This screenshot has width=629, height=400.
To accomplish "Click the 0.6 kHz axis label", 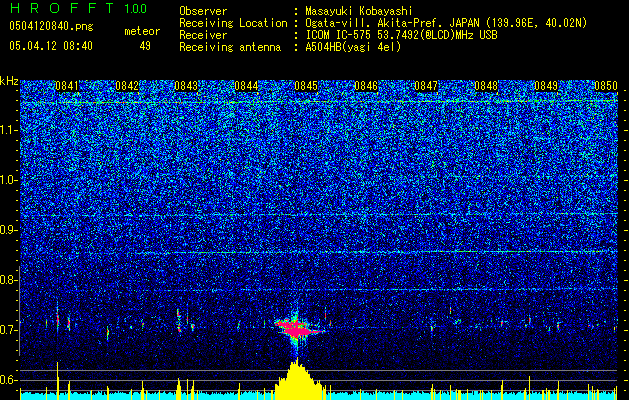I will tap(8, 380).
